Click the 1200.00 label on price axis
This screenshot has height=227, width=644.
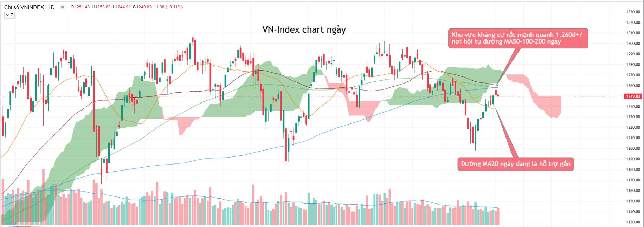pyautogui.click(x=633, y=148)
